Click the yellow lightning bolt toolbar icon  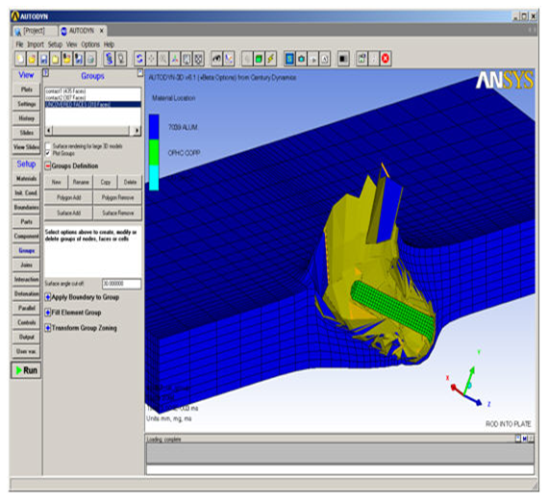tap(270, 59)
